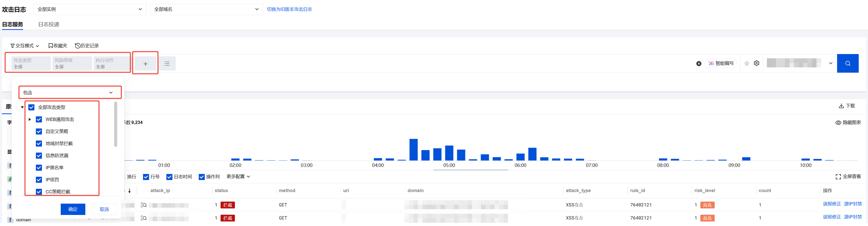Image resolution: width=868 pixels, height=226 pixels.
Task: Click the 下载 download icon
Action: [841, 106]
